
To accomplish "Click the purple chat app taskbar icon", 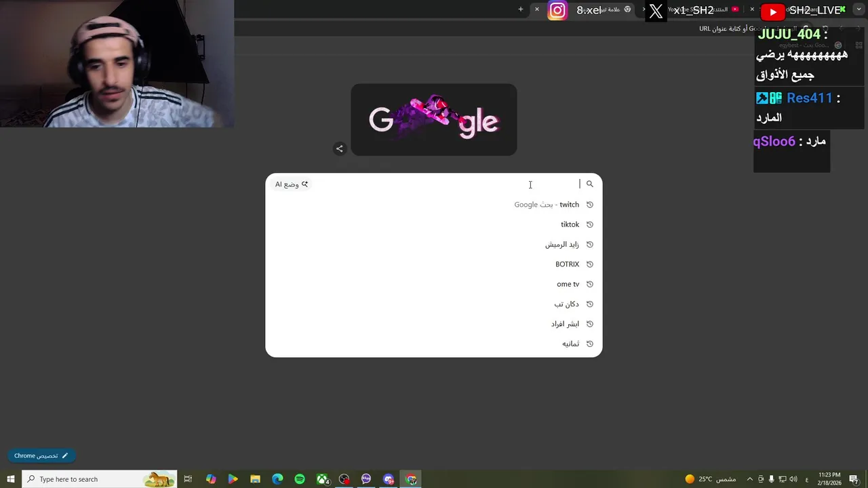I will tap(366, 479).
